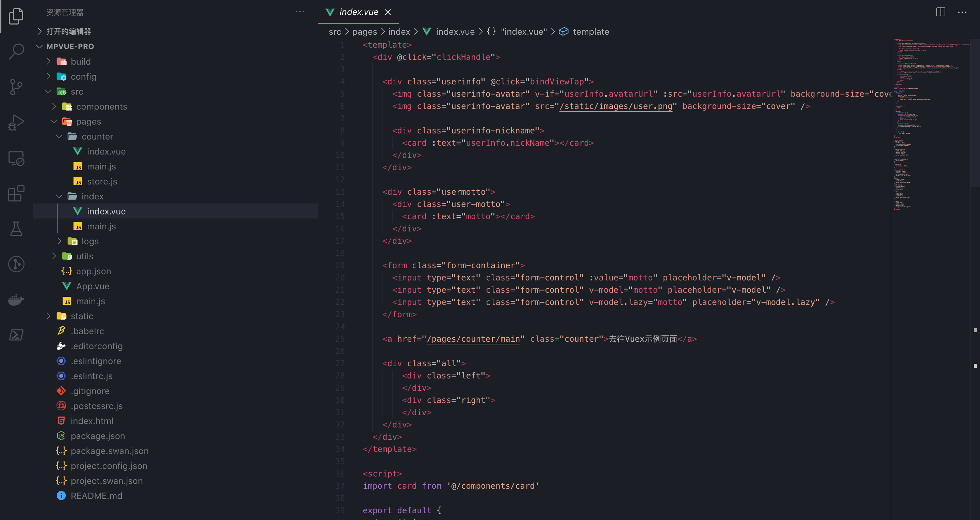Open the Search view in activity bar

16,51
